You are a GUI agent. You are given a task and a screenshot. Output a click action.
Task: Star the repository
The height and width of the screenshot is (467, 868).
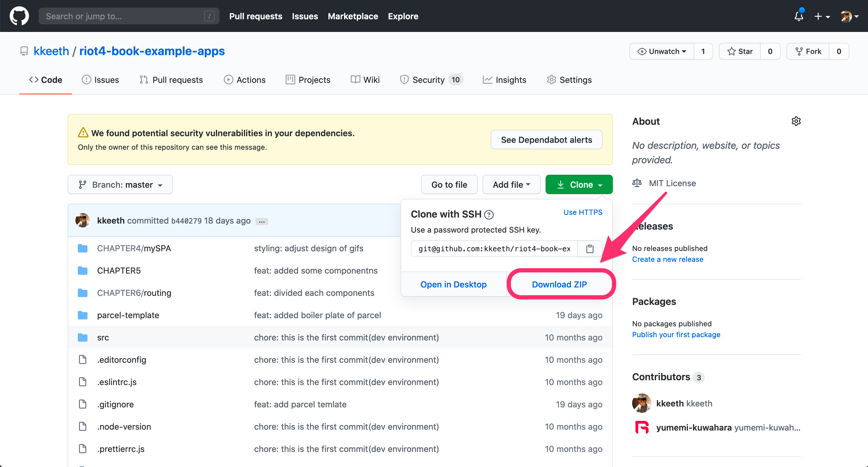(740, 51)
